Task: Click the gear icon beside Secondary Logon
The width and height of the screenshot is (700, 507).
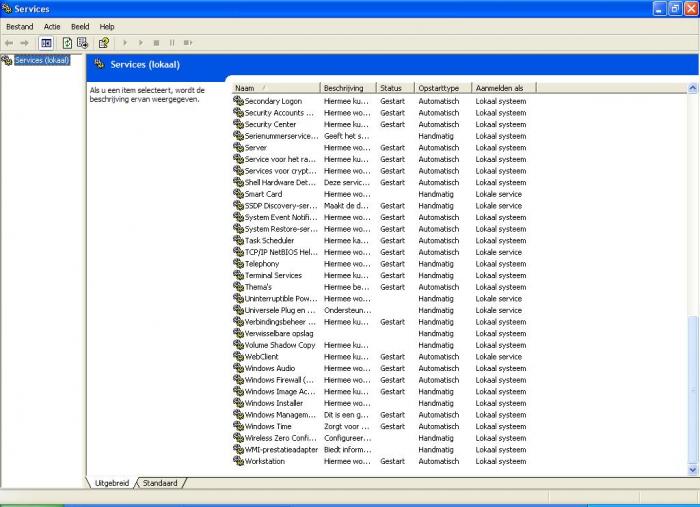Action: click(x=238, y=101)
